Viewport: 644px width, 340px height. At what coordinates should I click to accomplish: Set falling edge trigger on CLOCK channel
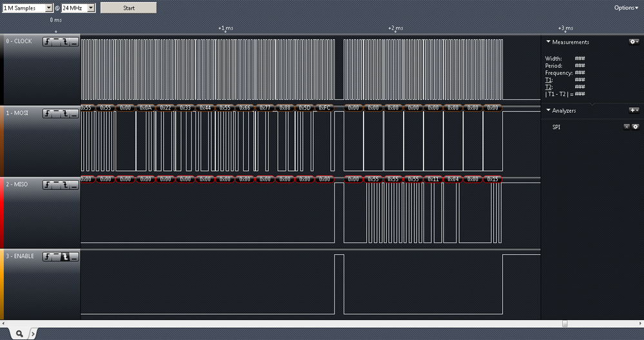click(x=65, y=41)
